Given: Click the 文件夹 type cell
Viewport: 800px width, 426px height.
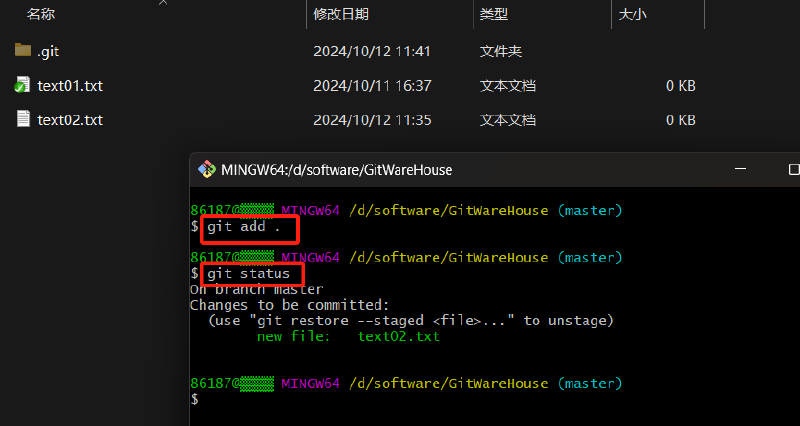Looking at the screenshot, I should [x=501, y=51].
